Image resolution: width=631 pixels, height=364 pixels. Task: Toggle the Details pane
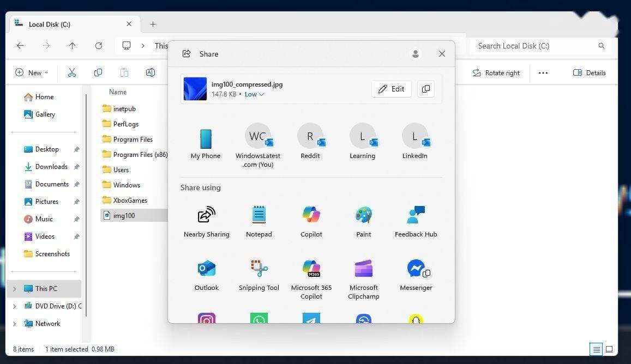coord(589,73)
